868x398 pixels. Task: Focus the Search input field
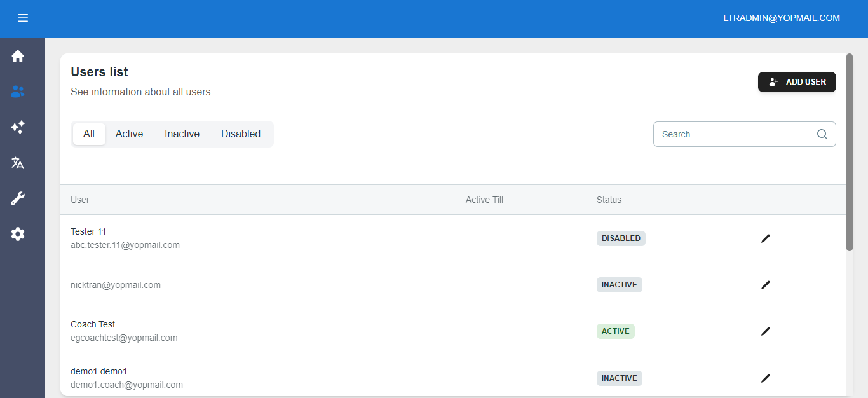(x=744, y=134)
